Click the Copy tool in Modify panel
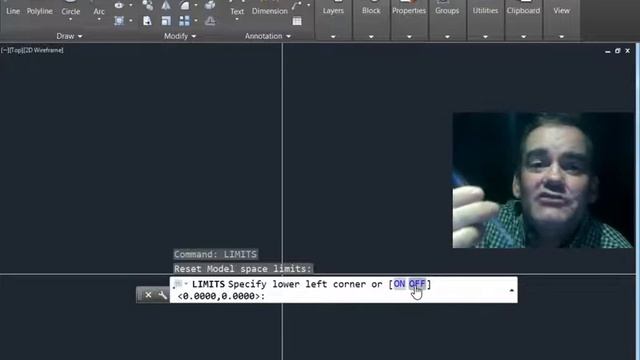The image size is (640, 360). point(147,5)
